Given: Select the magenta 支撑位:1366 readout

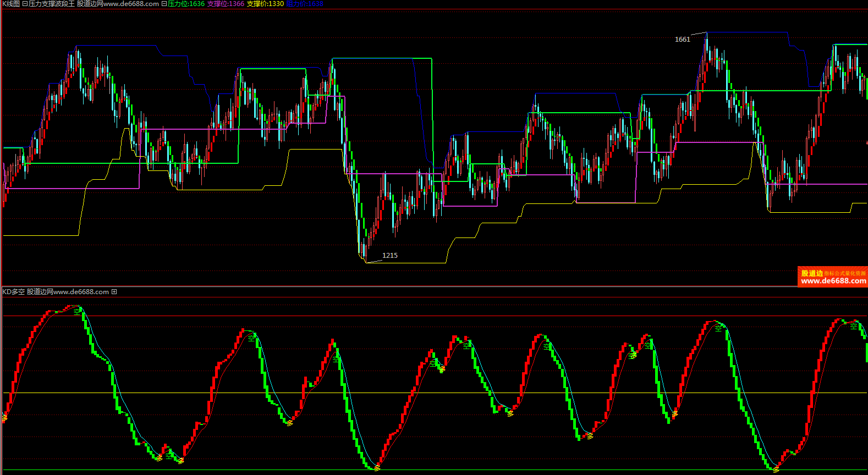Looking at the screenshot, I should tap(226, 4).
